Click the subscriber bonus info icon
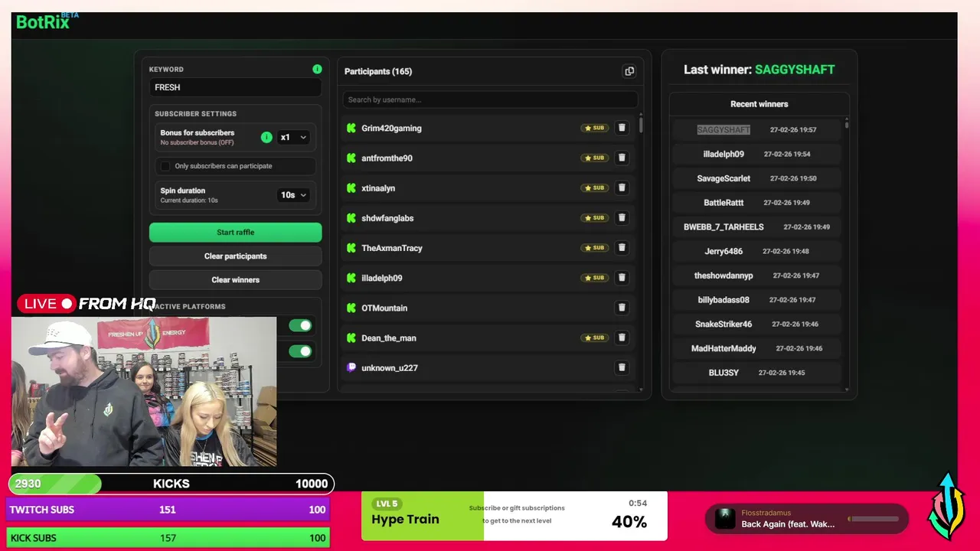980x551 pixels. [266, 137]
